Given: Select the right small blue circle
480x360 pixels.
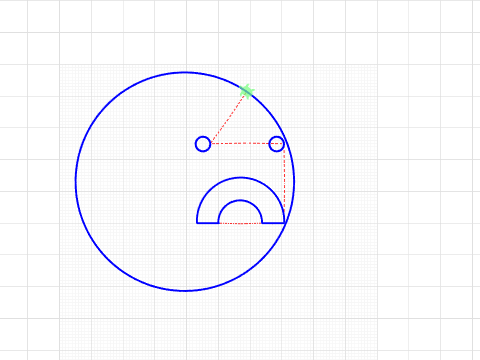Looking at the screenshot, I should click(276, 144).
